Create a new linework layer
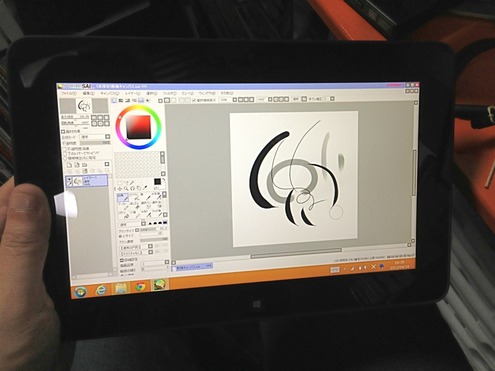The width and height of the screenshot is (495, 371). coord(77,165)
